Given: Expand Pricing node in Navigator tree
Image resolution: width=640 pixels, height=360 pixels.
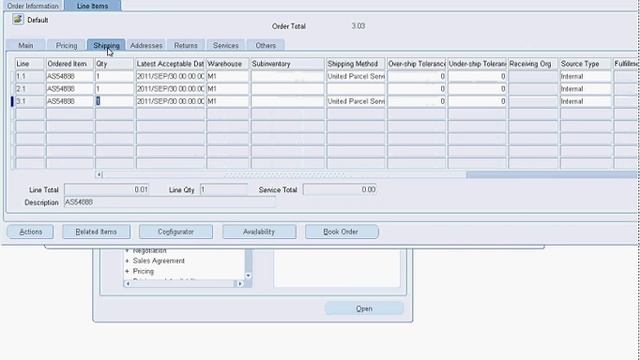Looking at the screenshot, I should (x=127, y=271).
